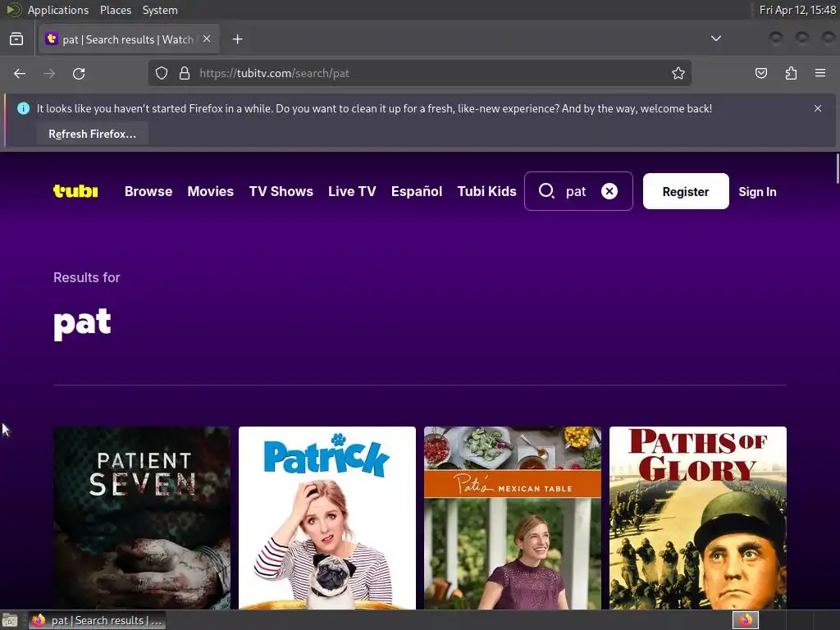The width and height of the screenshot is (840, 630).
Task: Click the Results for label
Action: [87, 277]
